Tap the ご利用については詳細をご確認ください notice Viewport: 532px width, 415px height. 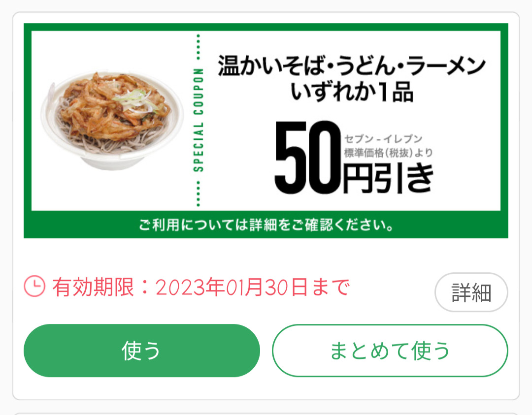pos(266,225)
